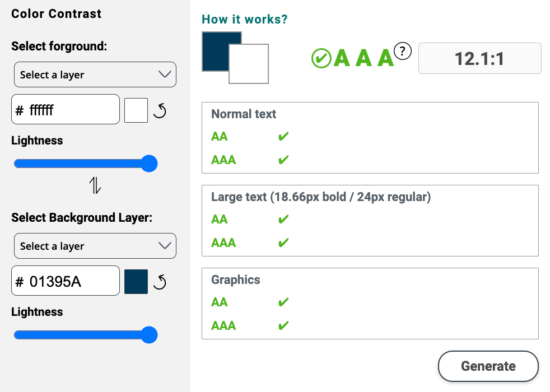Open the How it works? link
The height and width of the screenshot is (392, 550).
245,19
